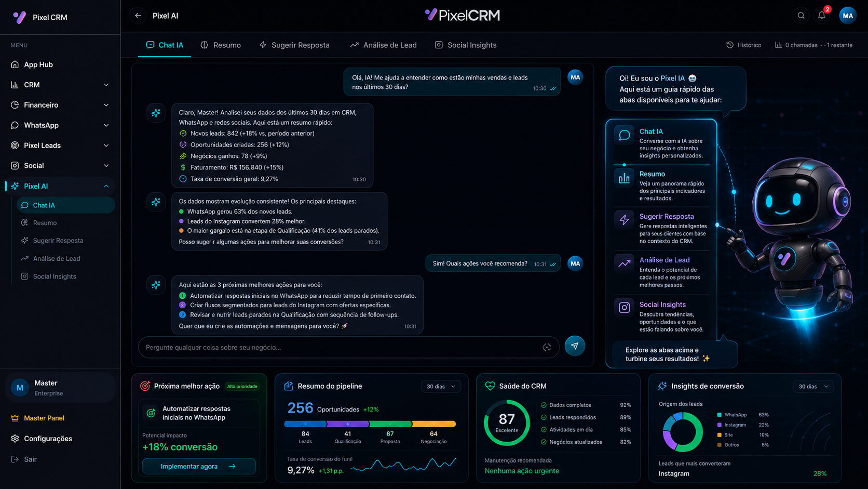Click the chamadas bar chart icon
This screenshot has height=489, width=868.
778,45
